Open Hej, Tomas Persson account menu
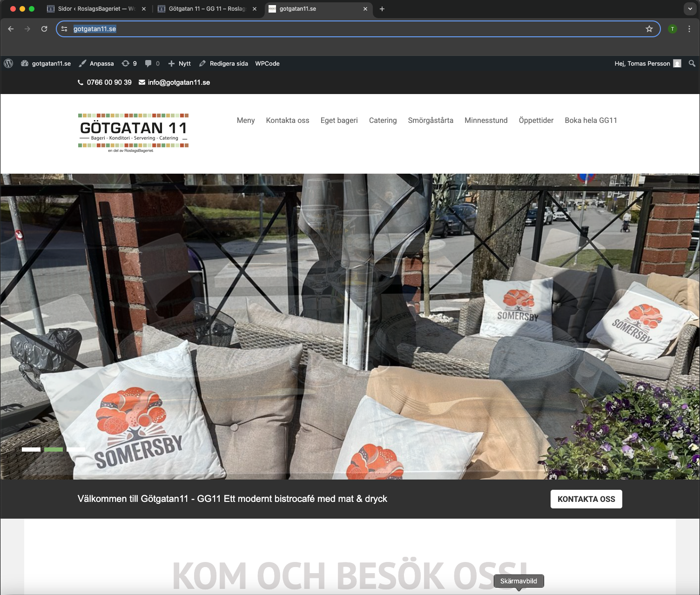700x595 pixels. [x=647, y=63]
